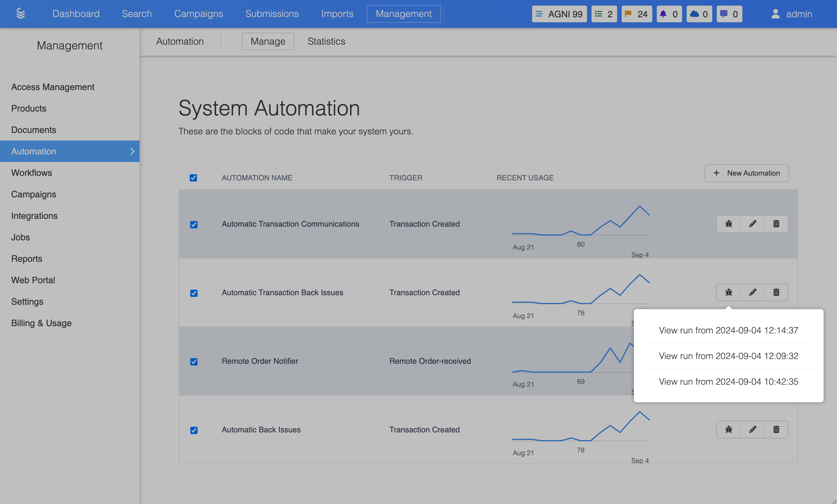Open Integrations in the sidebar
The height and width of the screenshot is (504, 837).
(34, 216)
